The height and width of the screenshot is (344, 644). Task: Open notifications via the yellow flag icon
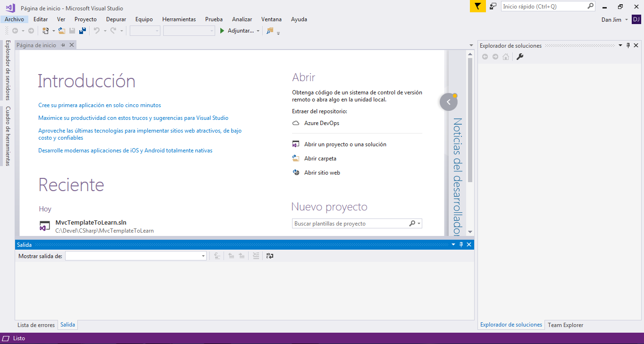pos(477,7)
